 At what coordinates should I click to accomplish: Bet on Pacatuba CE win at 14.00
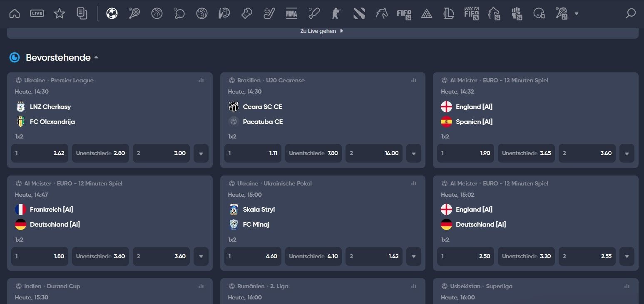pos(374,153)
